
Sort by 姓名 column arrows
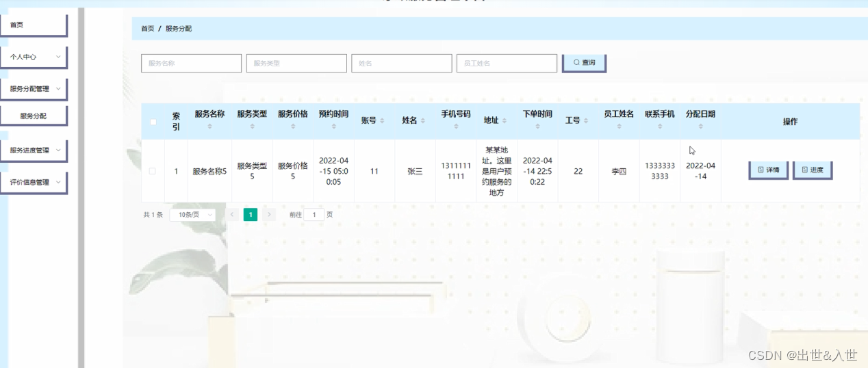point(422,120)
